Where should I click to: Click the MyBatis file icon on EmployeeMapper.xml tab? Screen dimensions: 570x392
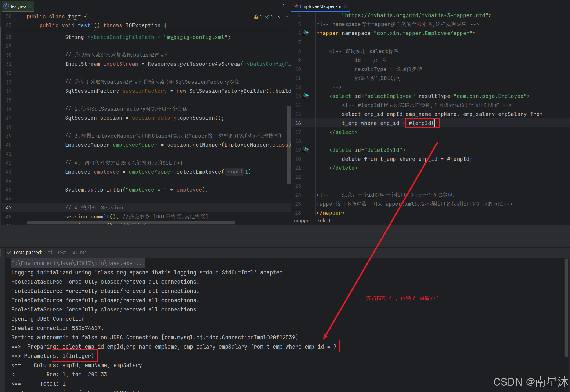click(x=296, y=6)
